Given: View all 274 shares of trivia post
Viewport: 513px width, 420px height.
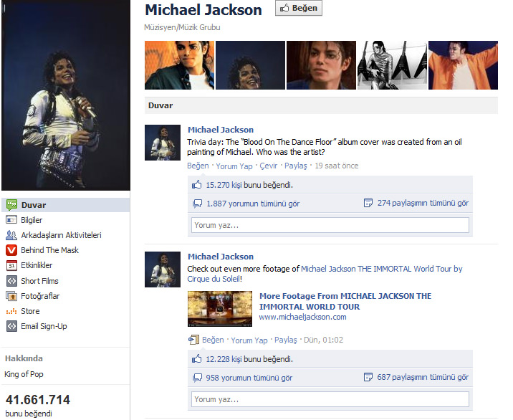Looking at the screenshot, I should (423, 204).
